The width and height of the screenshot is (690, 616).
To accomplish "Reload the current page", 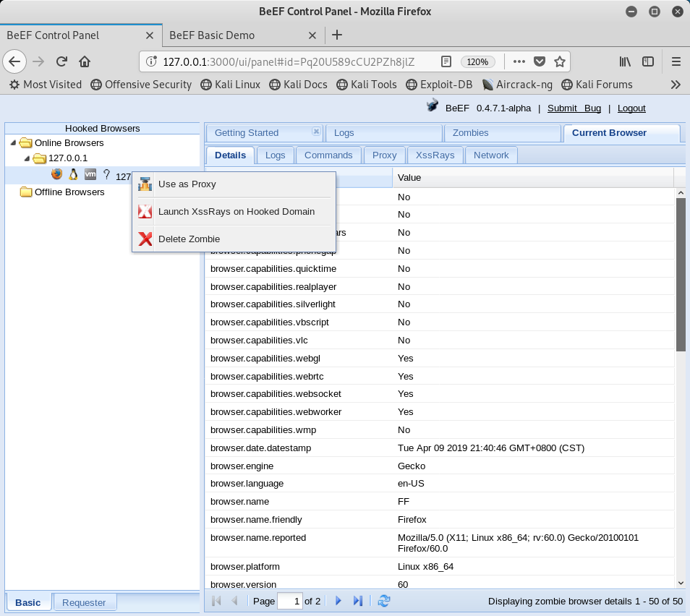I will [x=61, y=61].
